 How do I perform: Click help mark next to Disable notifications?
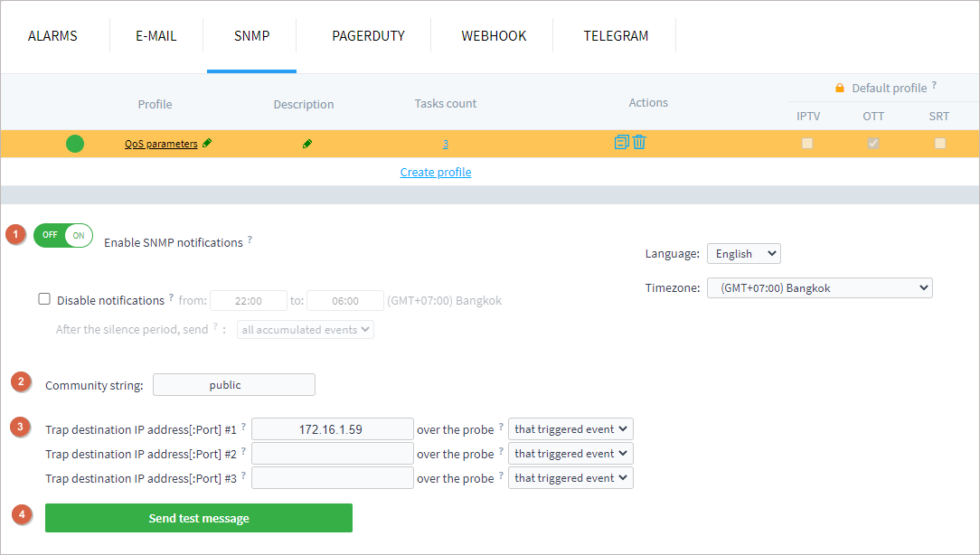172,298
